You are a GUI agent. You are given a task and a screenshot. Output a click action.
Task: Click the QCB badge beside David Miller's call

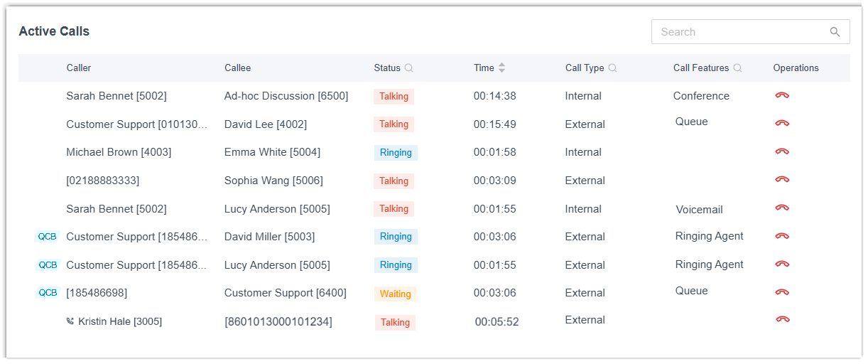[48, 237]
